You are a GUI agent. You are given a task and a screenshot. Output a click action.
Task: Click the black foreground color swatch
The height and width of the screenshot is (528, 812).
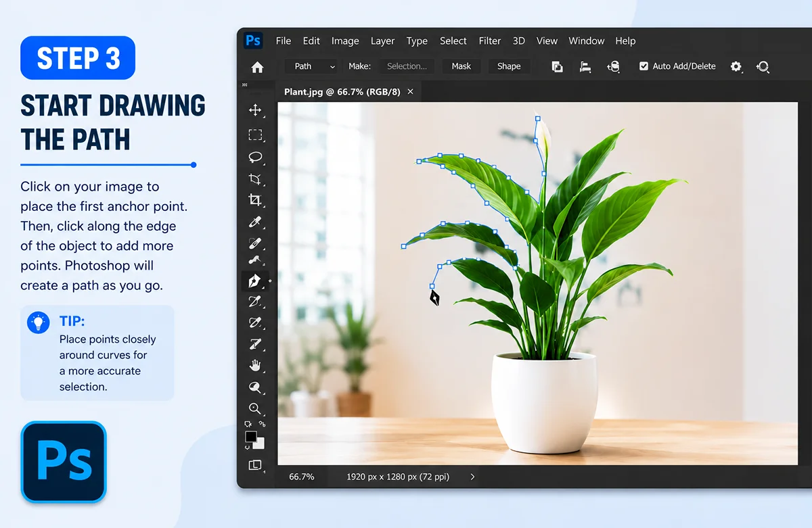[250, 437]
